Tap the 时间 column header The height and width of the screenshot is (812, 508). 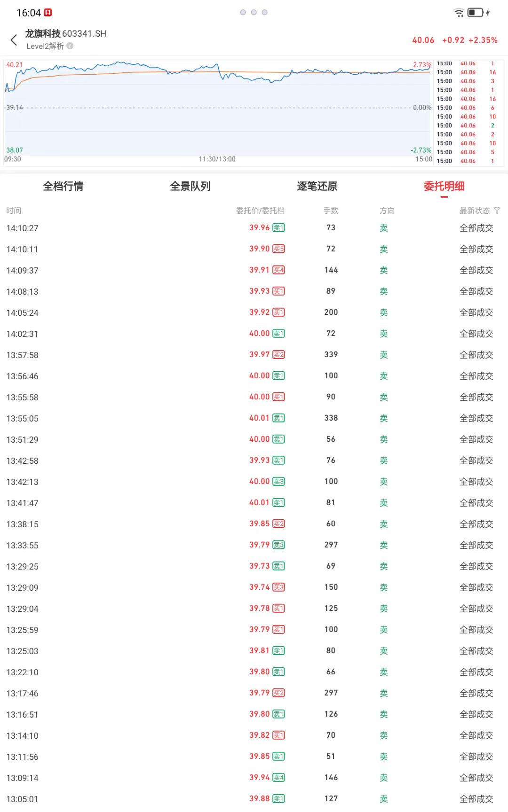pyautogui.click(x=14, y=211)
